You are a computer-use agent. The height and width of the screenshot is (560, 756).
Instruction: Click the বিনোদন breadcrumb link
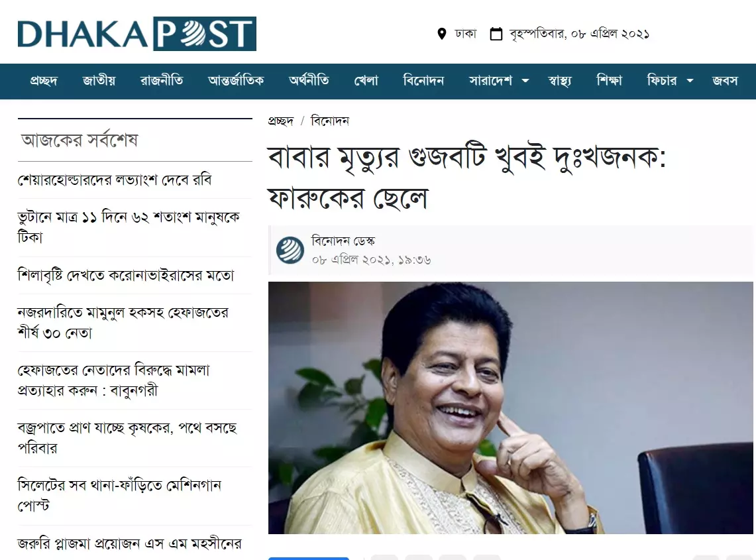click(x=330, y=121)
